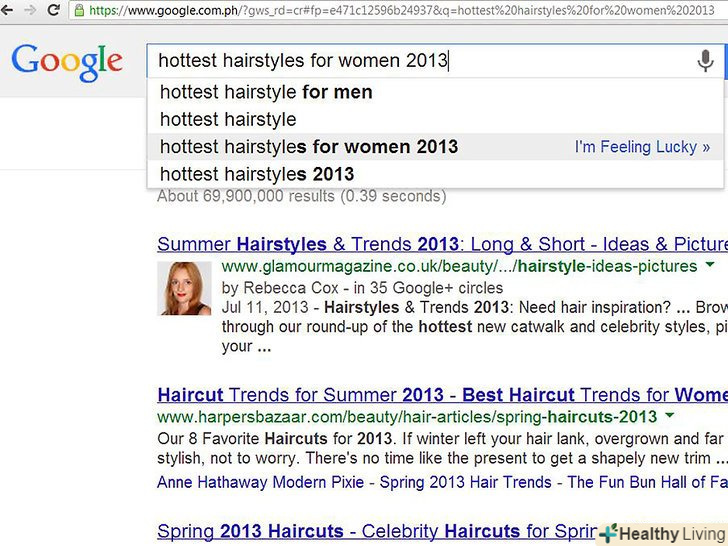728x546 pixels.
Task: Expand dropdown arrow beside glamourmagazine.co.uk URL
Action: tap(709, 265)
